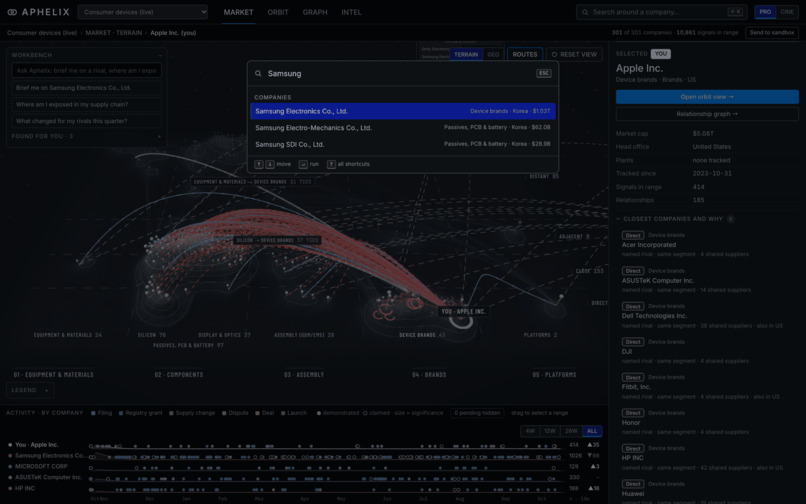Collapse Closest Companies and Why section
806x504 pixels.
pyautogui.click(x=618, y=219)
